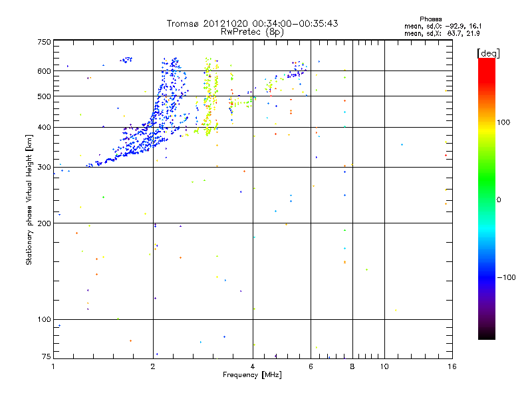Click the '750' y-axis tick label
The height and width of the screenshot is (399, 532).
click(44, 42)
